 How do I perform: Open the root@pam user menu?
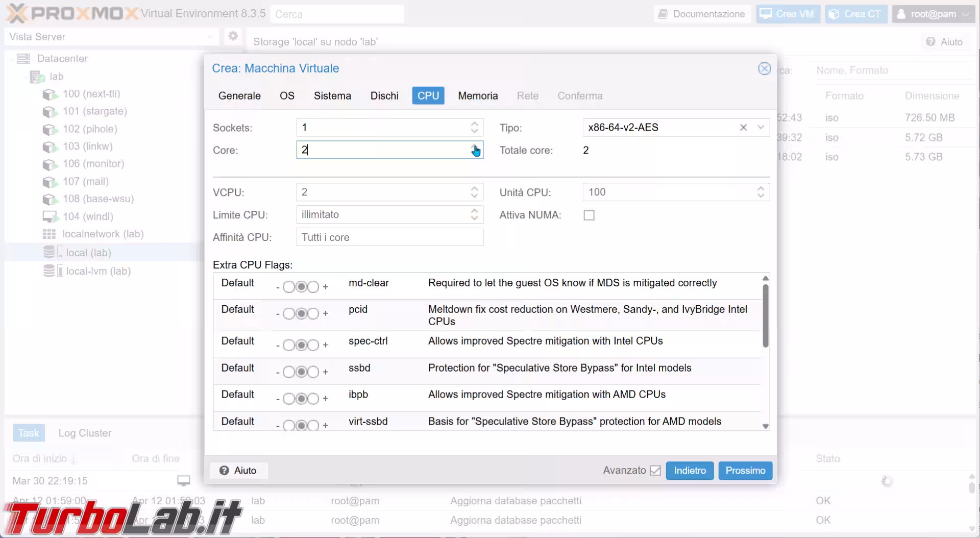point(933,14)
